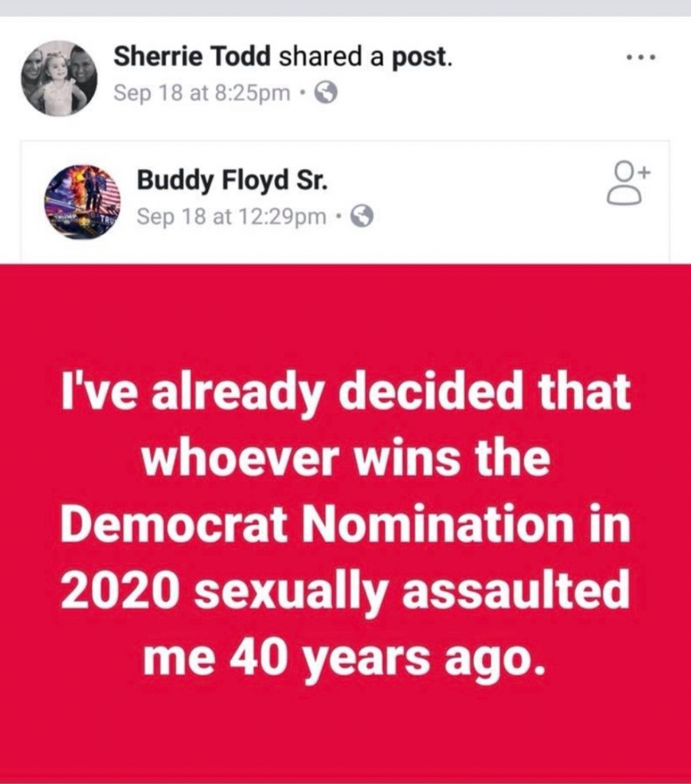The image size is (691, 784).
Task: Click the "Democrat Nomination in" text line
Action: (x=345, y=525)
